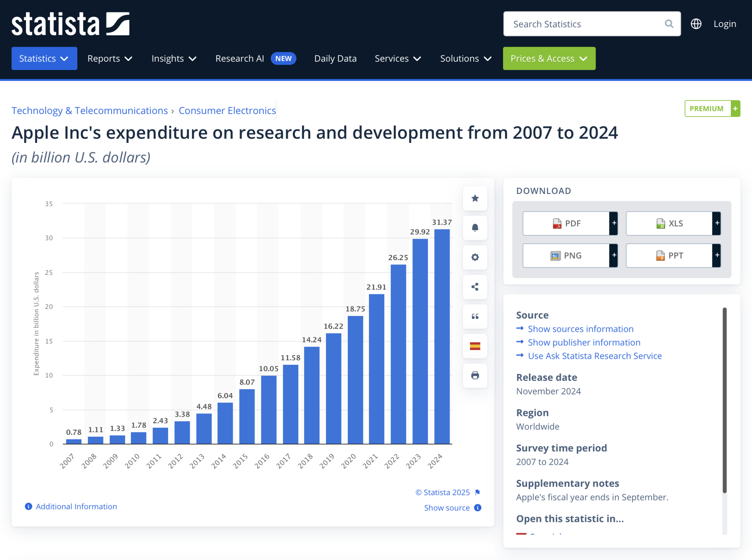Share the chart using the share icon
This screenshot has width=752, height=560.
[475, 287]
